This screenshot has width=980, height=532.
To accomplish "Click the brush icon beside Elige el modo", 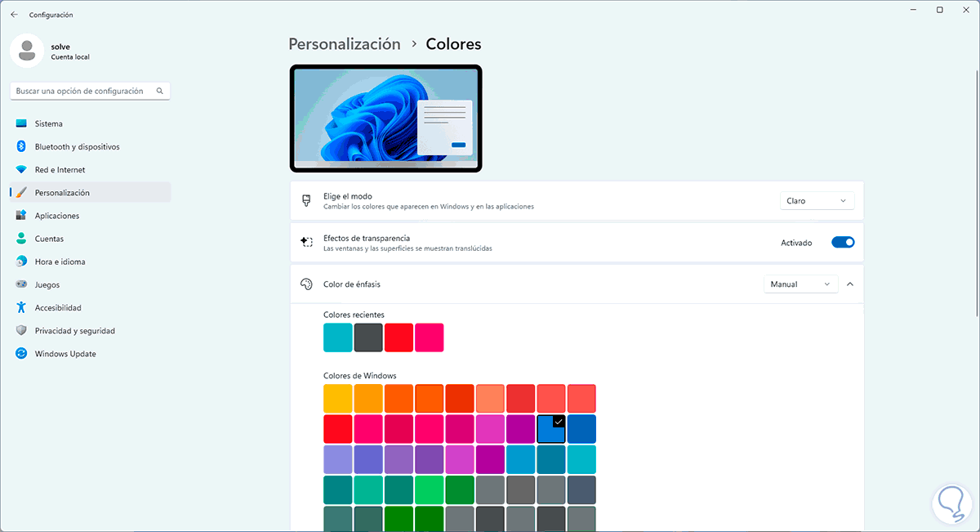I will (x=307, y=200).
